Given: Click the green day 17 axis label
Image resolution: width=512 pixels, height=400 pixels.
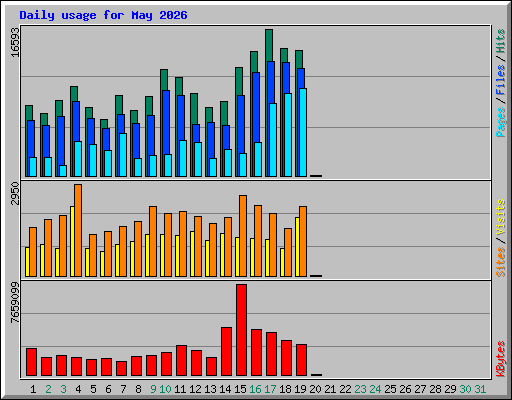Looking at the screenshot, I should (270, 389).
